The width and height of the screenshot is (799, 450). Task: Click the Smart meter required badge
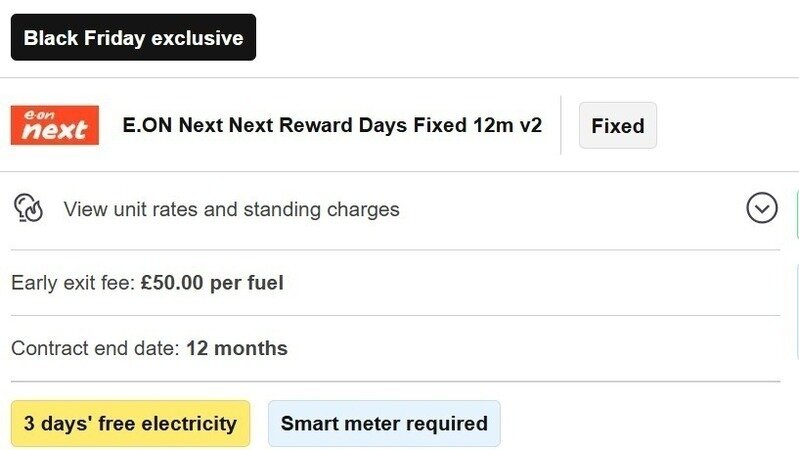[384, 423]
